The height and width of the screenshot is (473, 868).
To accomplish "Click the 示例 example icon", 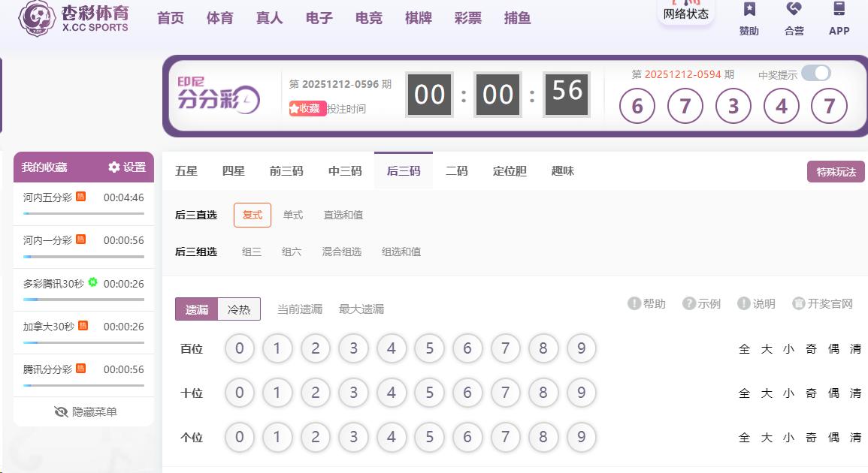I will (x=688, y=303).
